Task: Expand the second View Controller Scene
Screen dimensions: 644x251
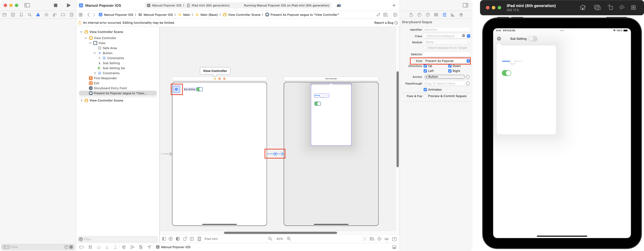Action: 81,100
